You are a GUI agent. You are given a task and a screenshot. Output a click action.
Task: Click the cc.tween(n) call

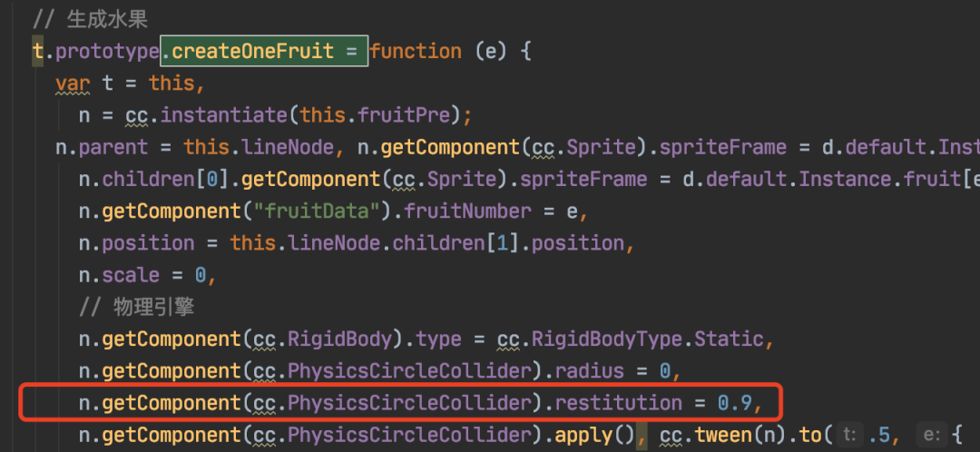[707, 435]
